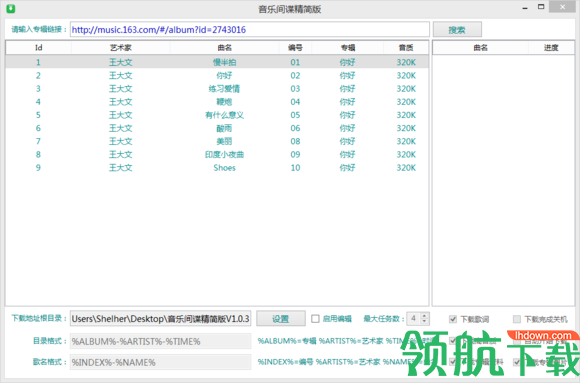
Task: Open the 设置 settings button
Action: click(281, 319)
